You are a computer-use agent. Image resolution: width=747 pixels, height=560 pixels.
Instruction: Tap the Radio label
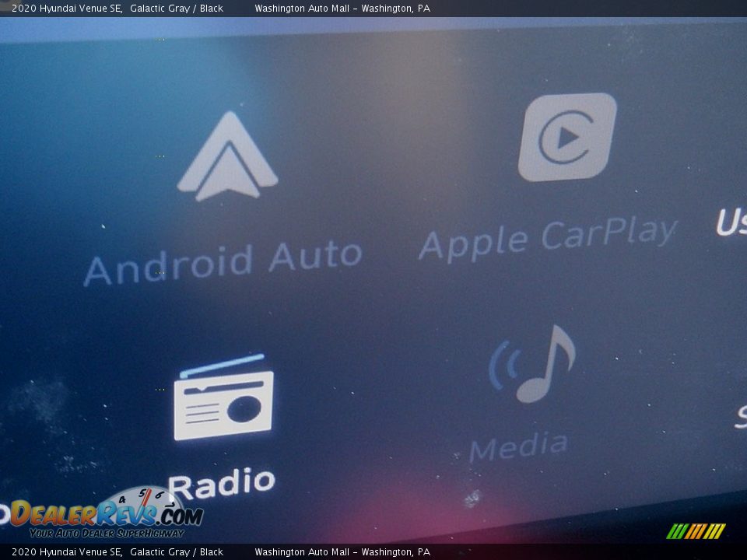(222, 483)
